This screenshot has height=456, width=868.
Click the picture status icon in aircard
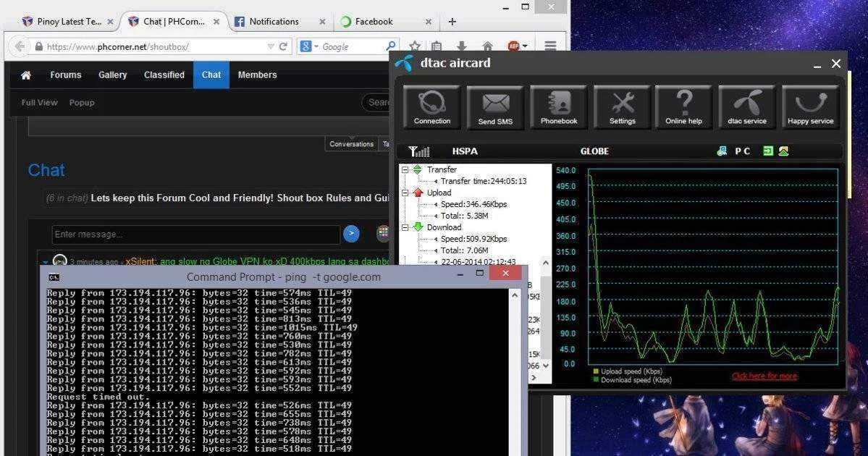tap(783, 151)
